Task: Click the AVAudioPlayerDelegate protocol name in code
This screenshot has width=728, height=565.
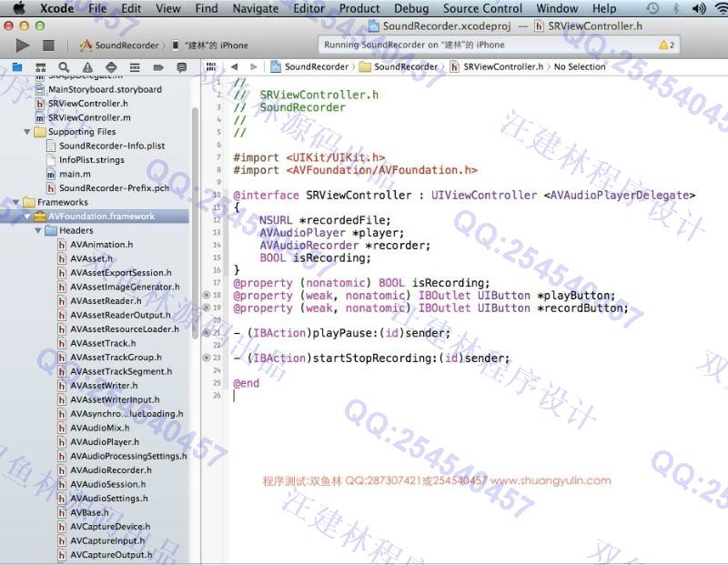Action: 620,196
